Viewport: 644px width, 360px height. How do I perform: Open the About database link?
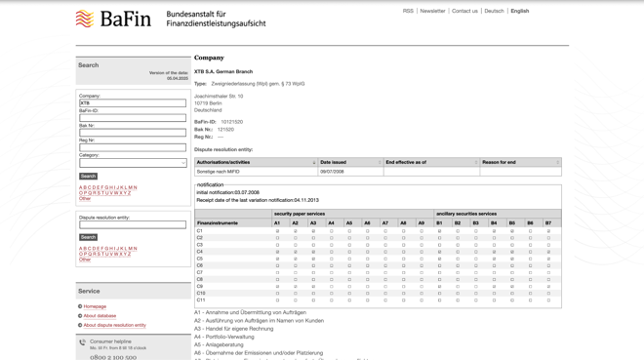[x=100, y=316]
